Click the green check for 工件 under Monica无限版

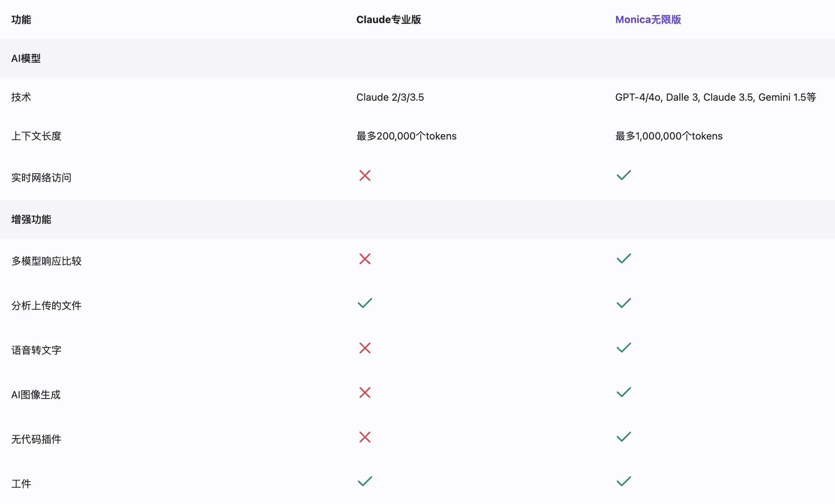(624, 481)
